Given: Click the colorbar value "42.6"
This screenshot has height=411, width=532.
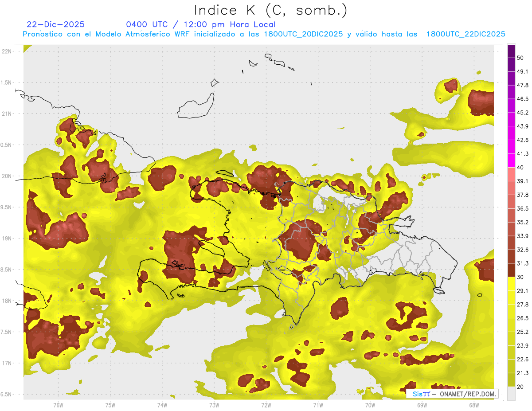Looking at the screenshot, I should 522,140.
